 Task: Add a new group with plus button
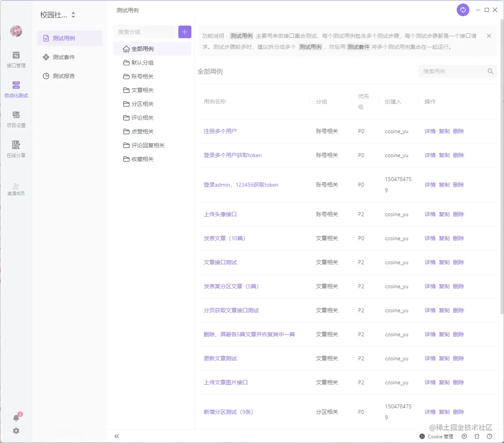click(x=185, y=32)
